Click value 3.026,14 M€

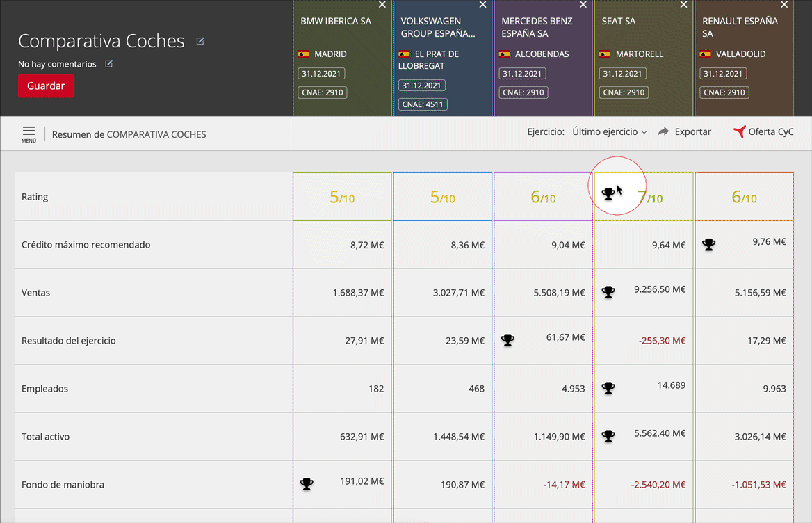pos(761,437)
